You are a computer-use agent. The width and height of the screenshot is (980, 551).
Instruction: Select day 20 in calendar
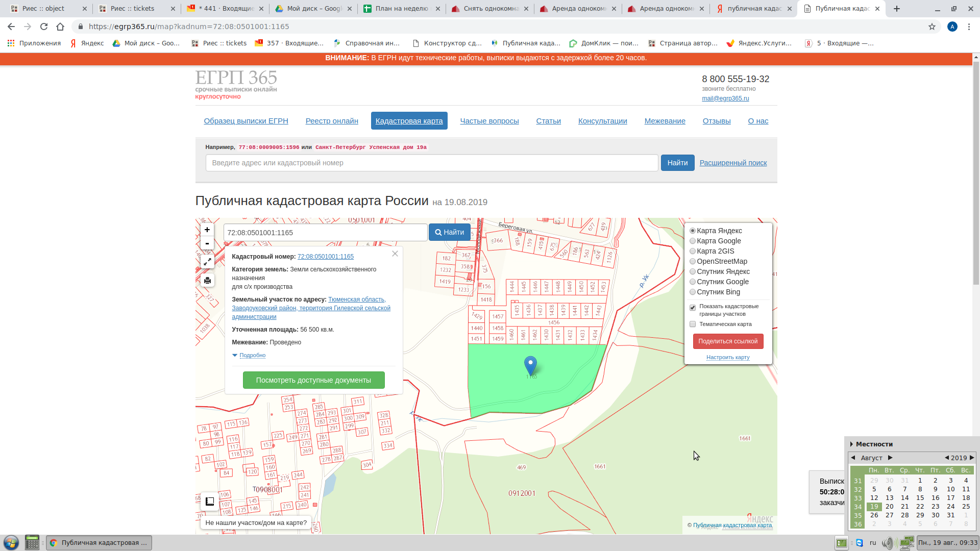(x=890, y=507)
